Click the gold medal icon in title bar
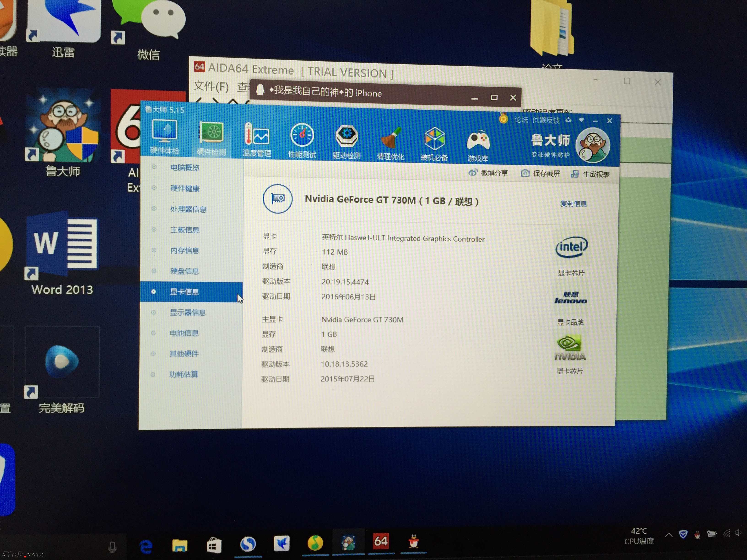The image size is (747, 560). coord(503,118)
